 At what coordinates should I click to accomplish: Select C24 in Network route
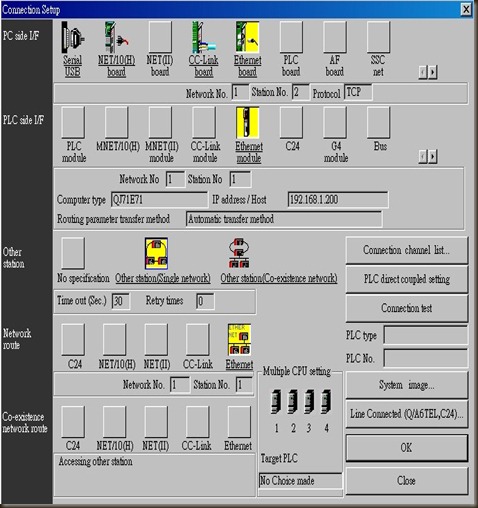click(73, 339)
